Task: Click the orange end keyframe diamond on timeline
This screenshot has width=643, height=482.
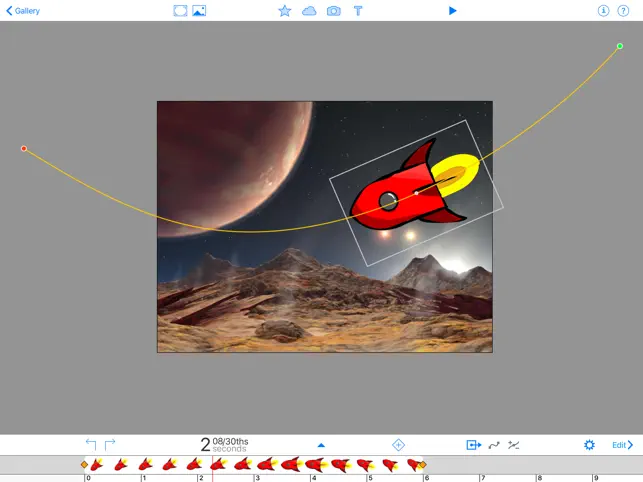Action: (x=422, y=465)
